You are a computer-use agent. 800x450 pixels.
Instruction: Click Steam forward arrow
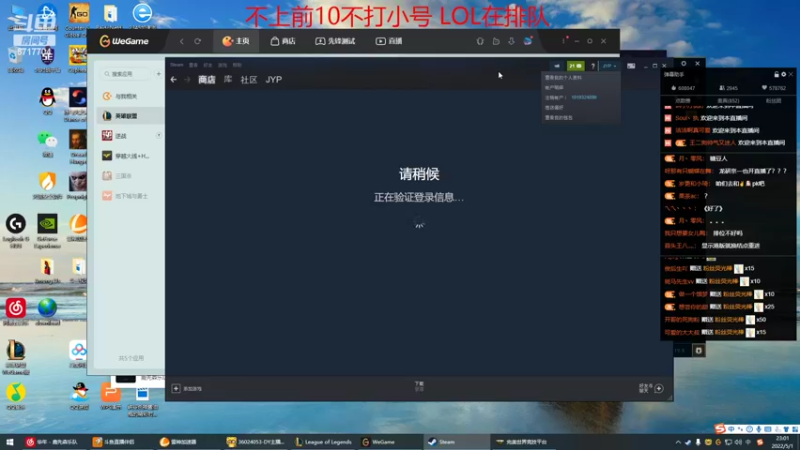pos(187,80)
